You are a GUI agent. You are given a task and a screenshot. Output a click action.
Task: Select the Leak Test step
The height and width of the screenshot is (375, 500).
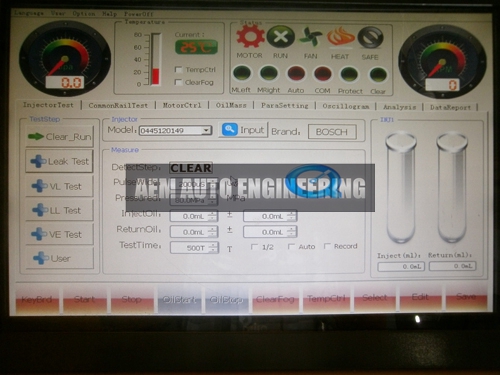pos(59,162)
